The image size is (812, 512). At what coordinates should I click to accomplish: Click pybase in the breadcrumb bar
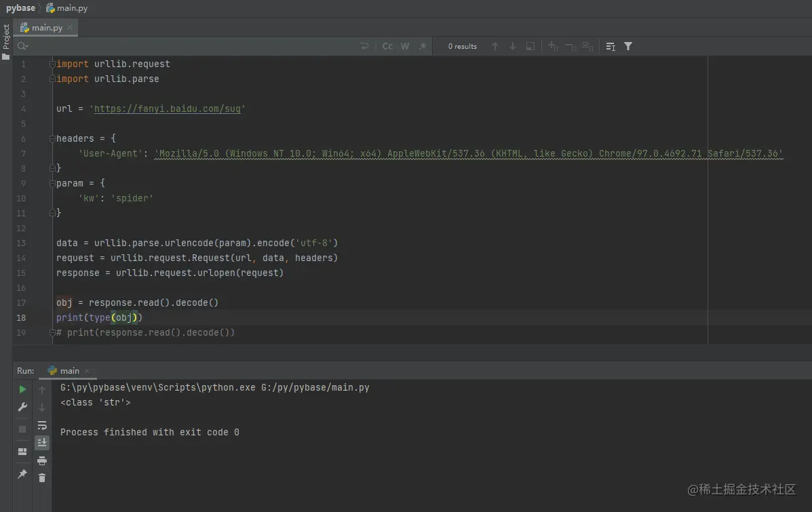pyautogui.click(x=21, y=7)
